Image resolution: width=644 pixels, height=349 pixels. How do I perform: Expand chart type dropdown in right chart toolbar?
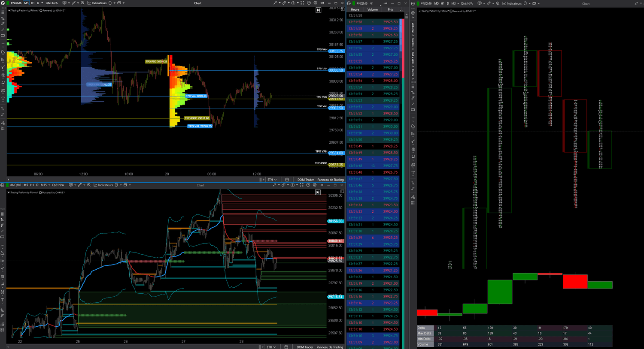click(x=484, y=3)
